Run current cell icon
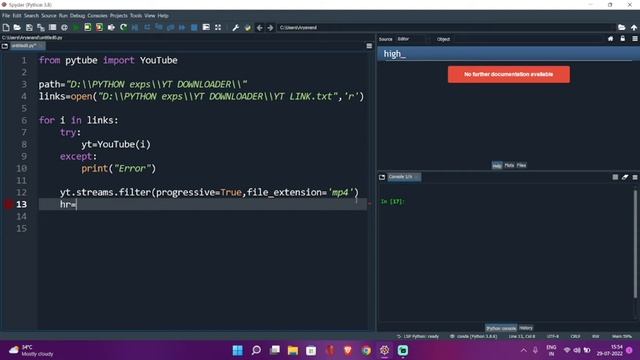 click(88, 27)
